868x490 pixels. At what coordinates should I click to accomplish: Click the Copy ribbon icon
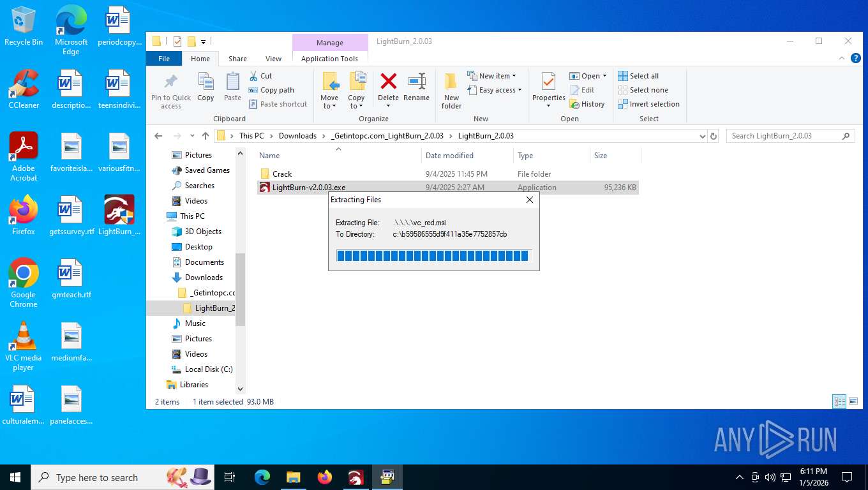[x=206, y=82]
